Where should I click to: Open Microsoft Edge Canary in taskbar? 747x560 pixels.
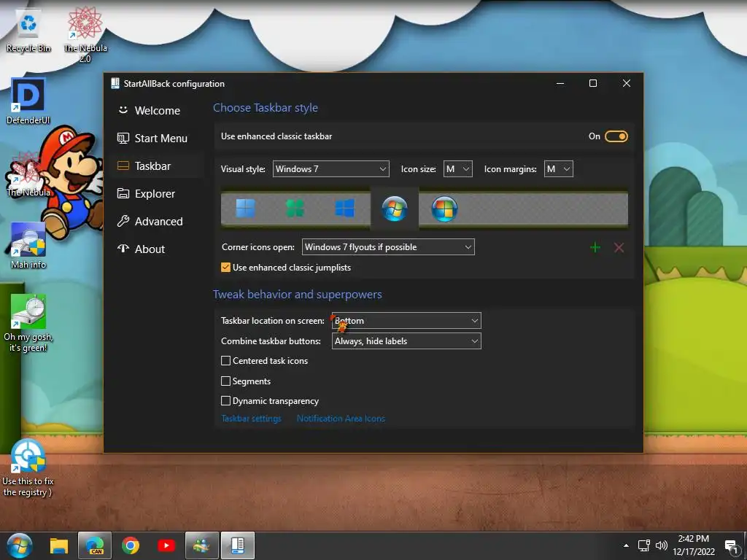95,545
